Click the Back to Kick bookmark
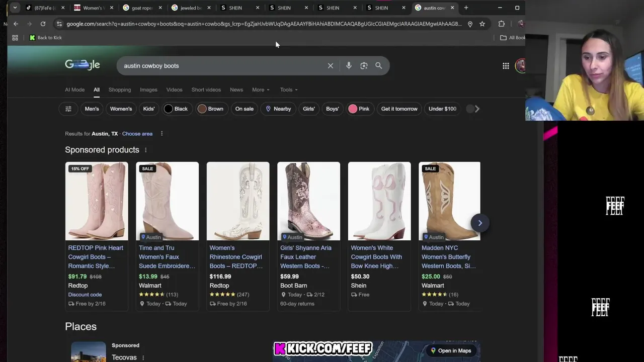 point(46,38)
